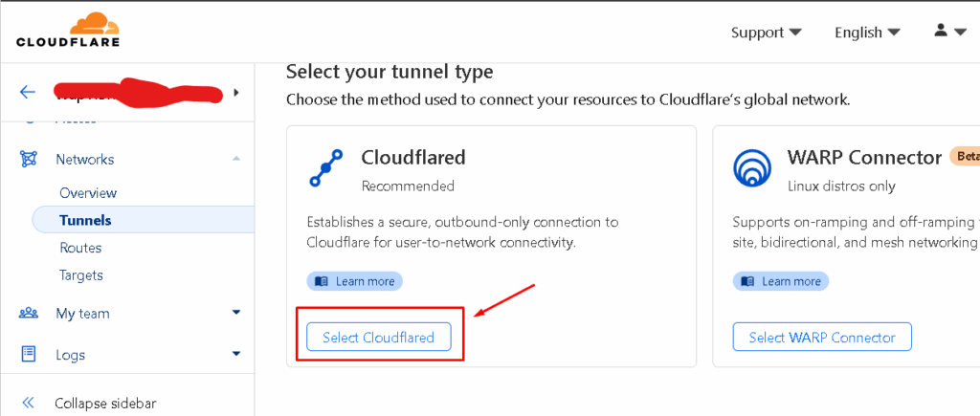Click Select WARP Connector button
This screenshot has height=416, width=980.
click(x=822, y=338)
